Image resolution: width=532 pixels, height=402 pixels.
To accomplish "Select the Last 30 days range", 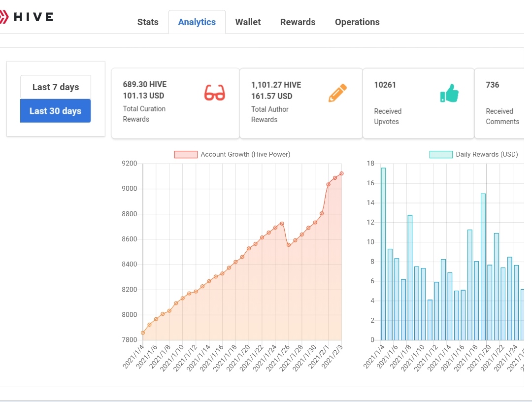I will (56, 110).
